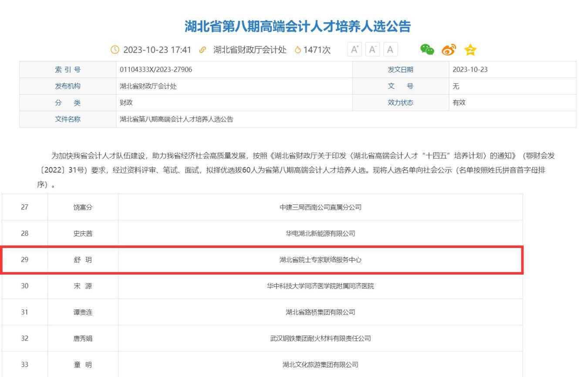Click the name 宋源 in row 30
This screenshot has width=588, height=377.
83,286
